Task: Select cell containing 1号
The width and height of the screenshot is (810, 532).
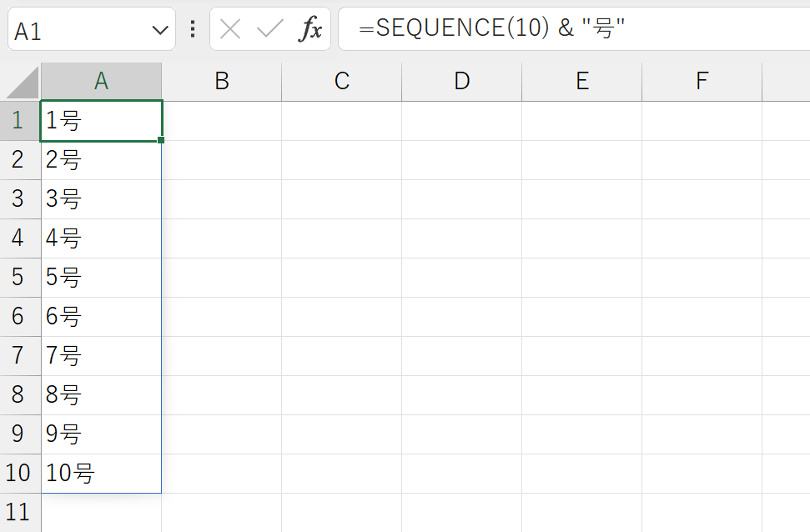Action: click(101, 121)
